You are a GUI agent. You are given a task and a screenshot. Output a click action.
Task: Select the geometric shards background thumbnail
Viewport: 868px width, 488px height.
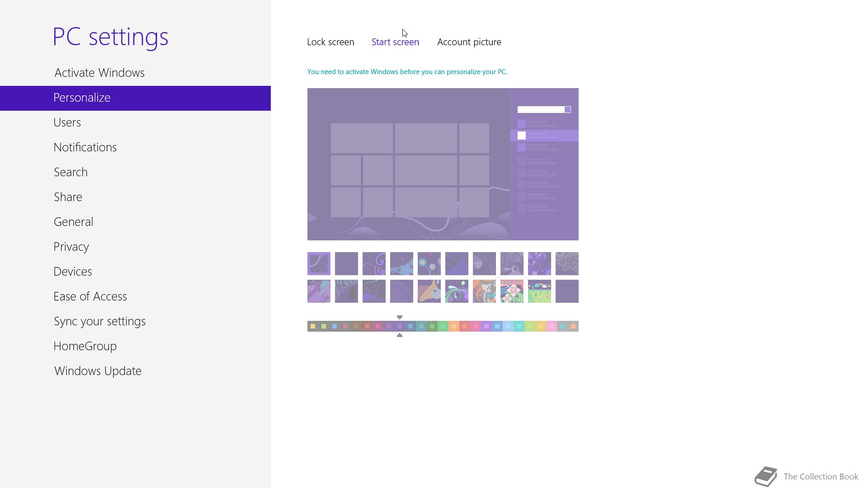[x=539, y=263]
